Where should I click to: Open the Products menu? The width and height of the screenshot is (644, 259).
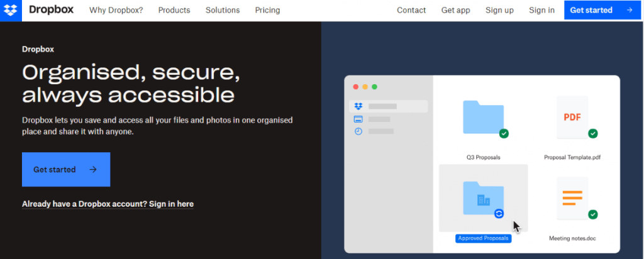click(174, 10)
